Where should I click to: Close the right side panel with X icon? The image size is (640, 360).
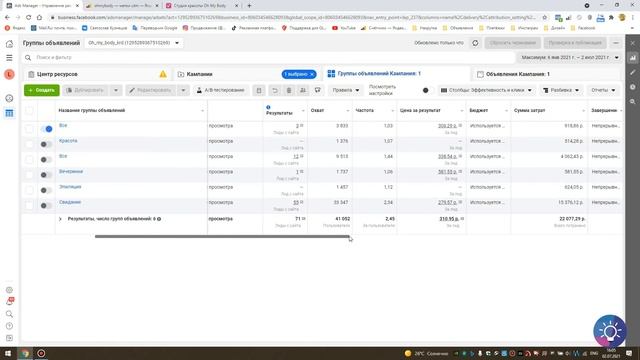point(633,43)
